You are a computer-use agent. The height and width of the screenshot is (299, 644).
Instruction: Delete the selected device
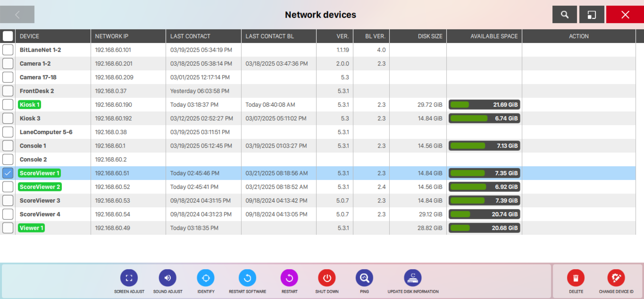(576, 278)
